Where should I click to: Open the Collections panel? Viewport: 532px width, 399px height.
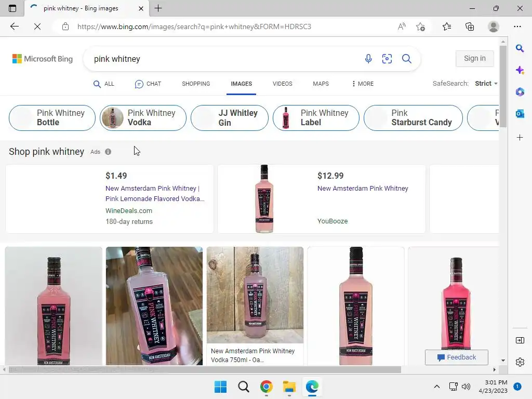470,26
